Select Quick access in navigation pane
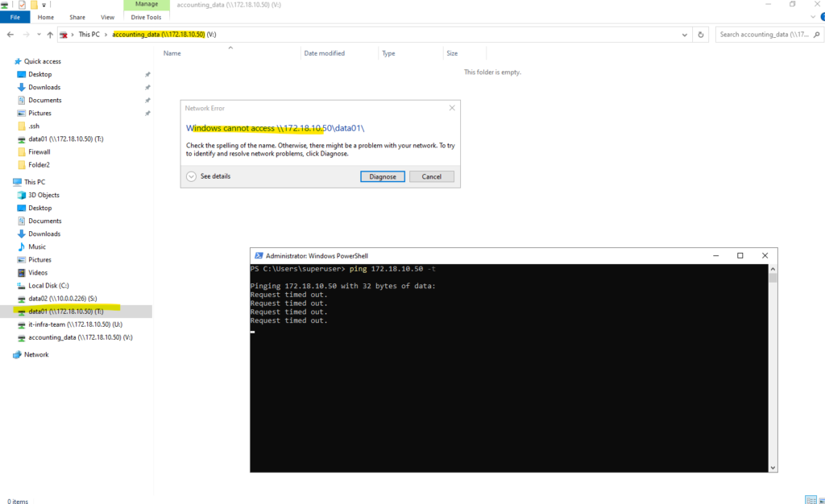The height and width of the screenshot is (504, 825). (x=42, y=61)
